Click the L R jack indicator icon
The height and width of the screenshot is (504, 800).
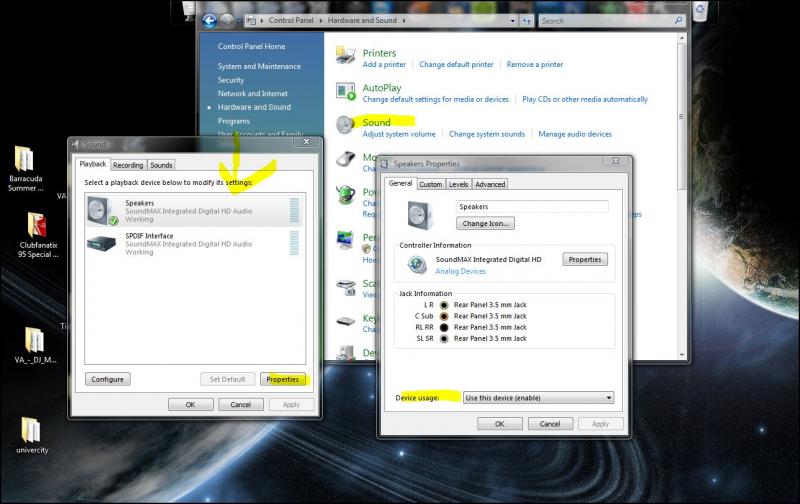[444, 305]
